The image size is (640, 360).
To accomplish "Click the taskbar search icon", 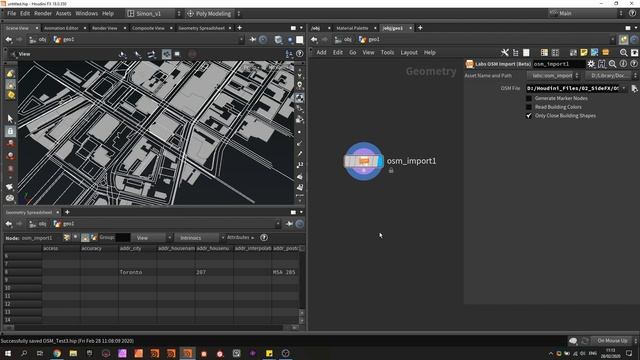I will pos(24,353).
